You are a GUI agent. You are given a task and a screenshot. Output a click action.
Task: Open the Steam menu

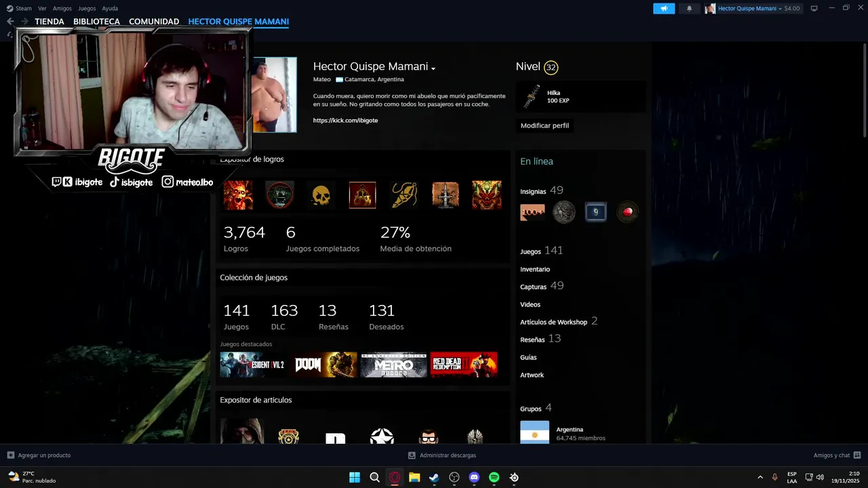point(19,8)
